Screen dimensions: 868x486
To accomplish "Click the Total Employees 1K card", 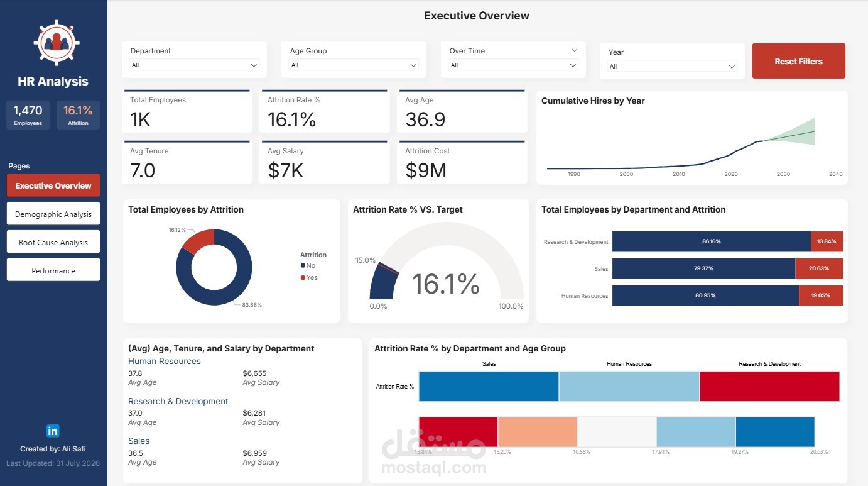I will (187, 111).
